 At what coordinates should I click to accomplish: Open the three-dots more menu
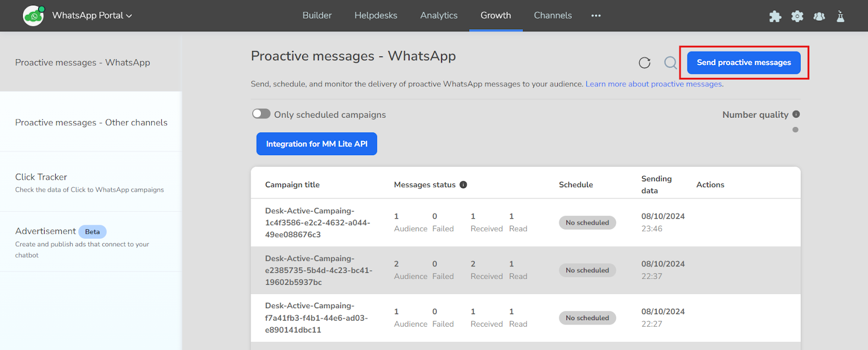596,16
